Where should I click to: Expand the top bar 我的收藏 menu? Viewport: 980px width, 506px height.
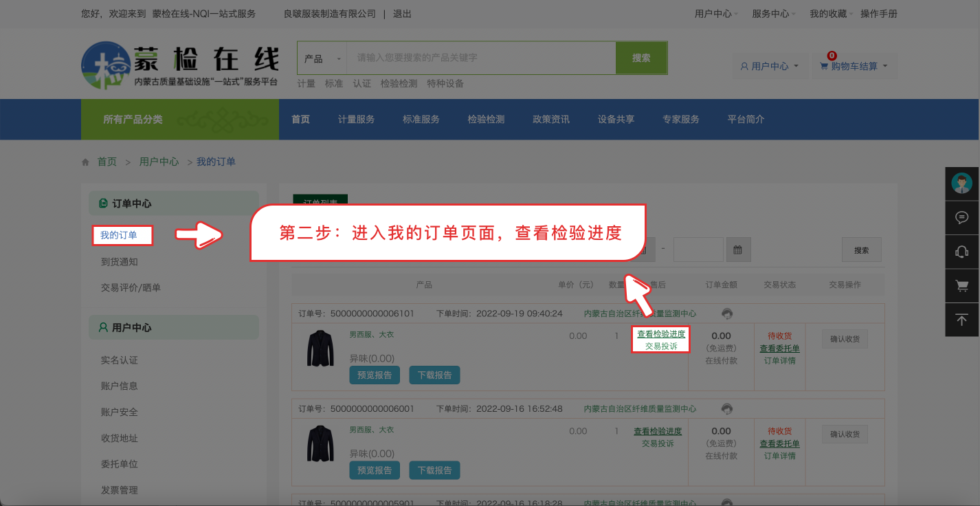click(831, 14)
